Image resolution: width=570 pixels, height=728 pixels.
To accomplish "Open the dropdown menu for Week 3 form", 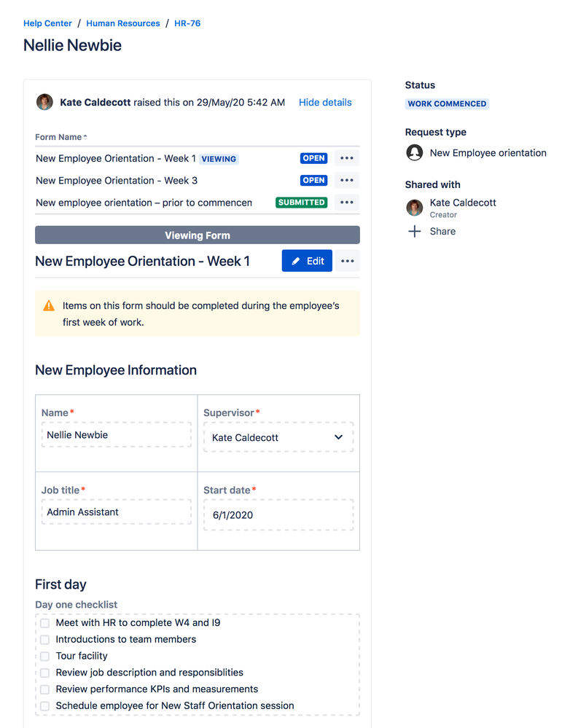I will [x=347, y=180].
